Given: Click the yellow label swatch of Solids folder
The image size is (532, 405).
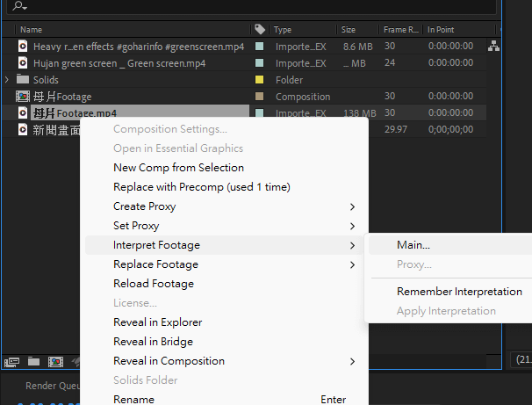Looking at the screenshot, I should [x=259, y=80].
